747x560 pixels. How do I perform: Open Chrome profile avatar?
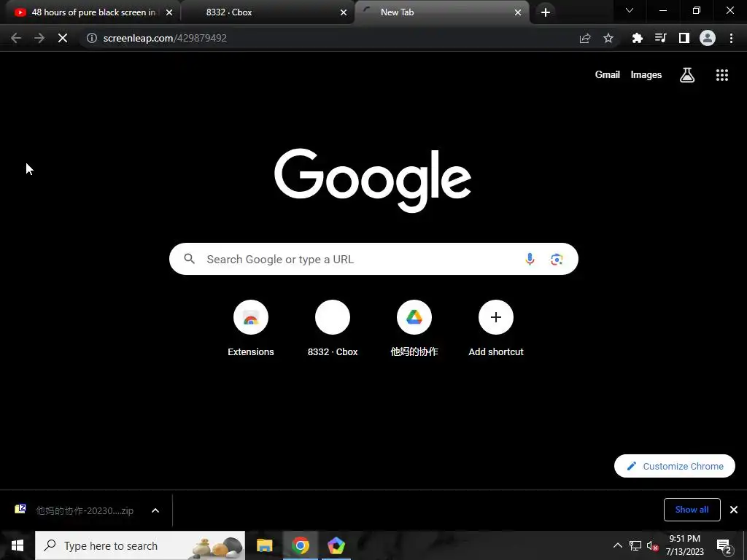[708, 38]
